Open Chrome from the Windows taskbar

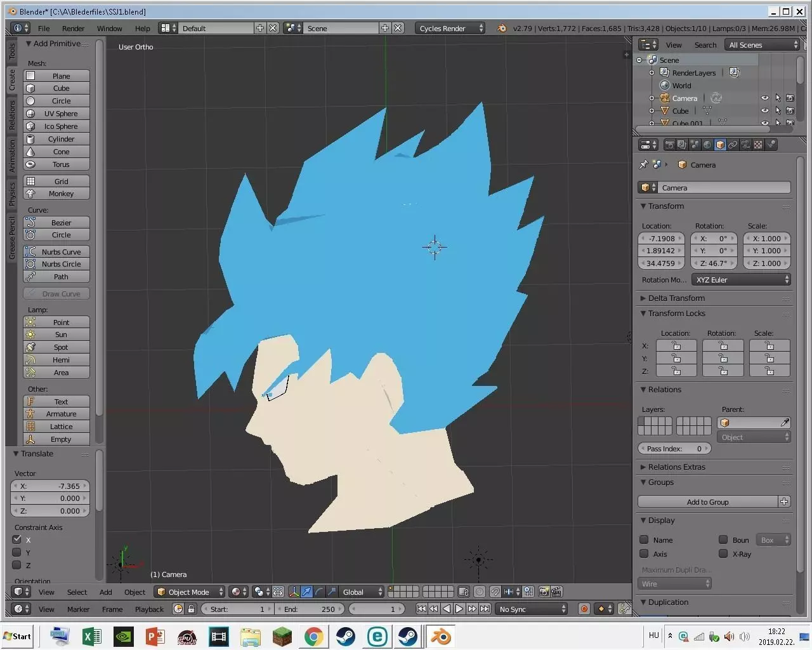pyautogui.click(x=314, y=636)
